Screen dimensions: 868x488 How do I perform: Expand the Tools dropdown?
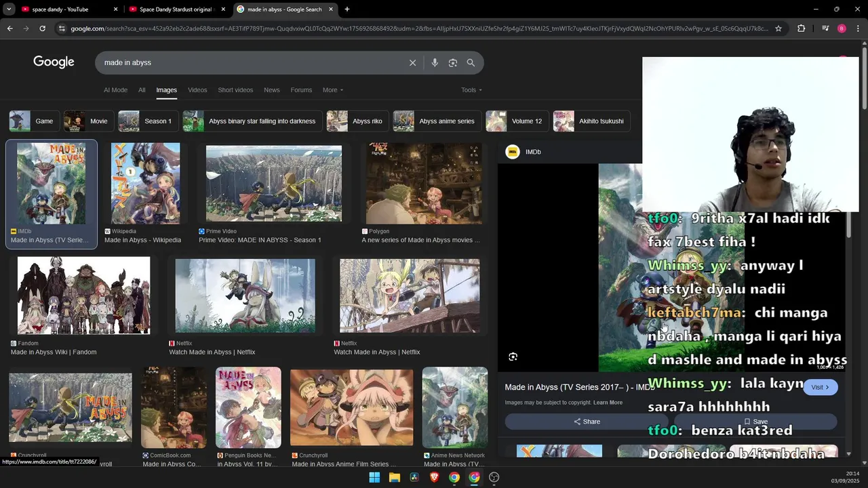[471, 90]
